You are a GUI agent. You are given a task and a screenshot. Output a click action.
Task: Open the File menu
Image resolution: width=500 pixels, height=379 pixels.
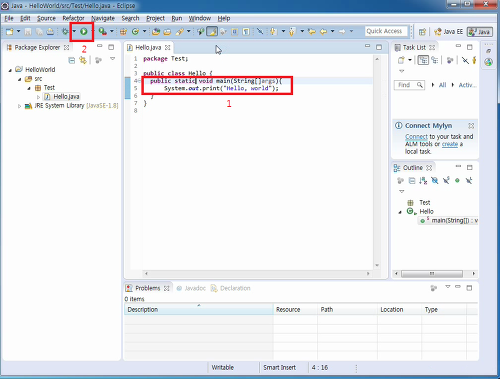click(x=9, y=18)
